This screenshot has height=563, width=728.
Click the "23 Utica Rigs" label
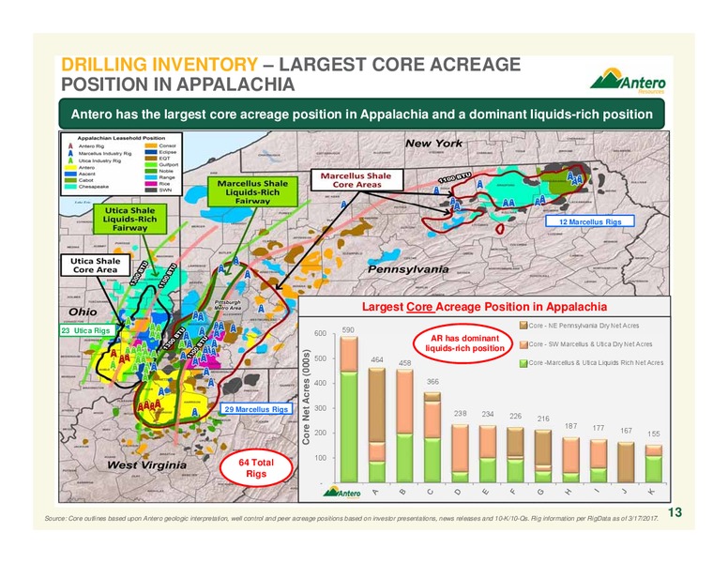[x=86, y=330]
